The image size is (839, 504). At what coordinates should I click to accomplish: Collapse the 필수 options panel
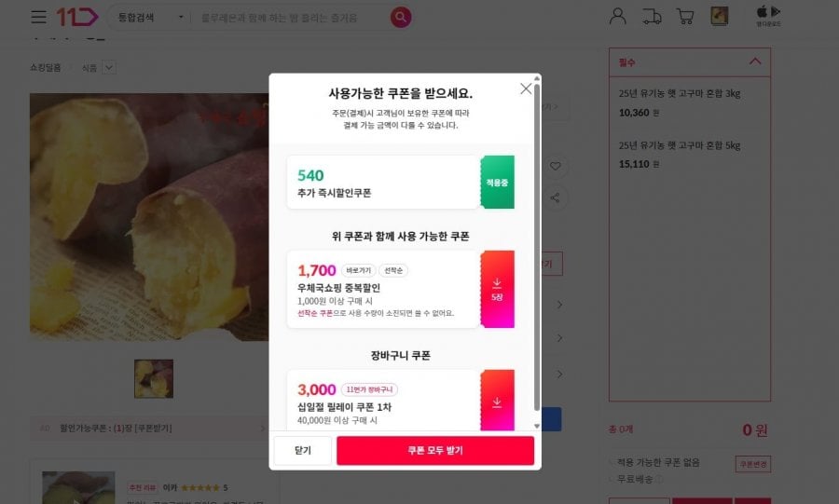click(755, 61)
